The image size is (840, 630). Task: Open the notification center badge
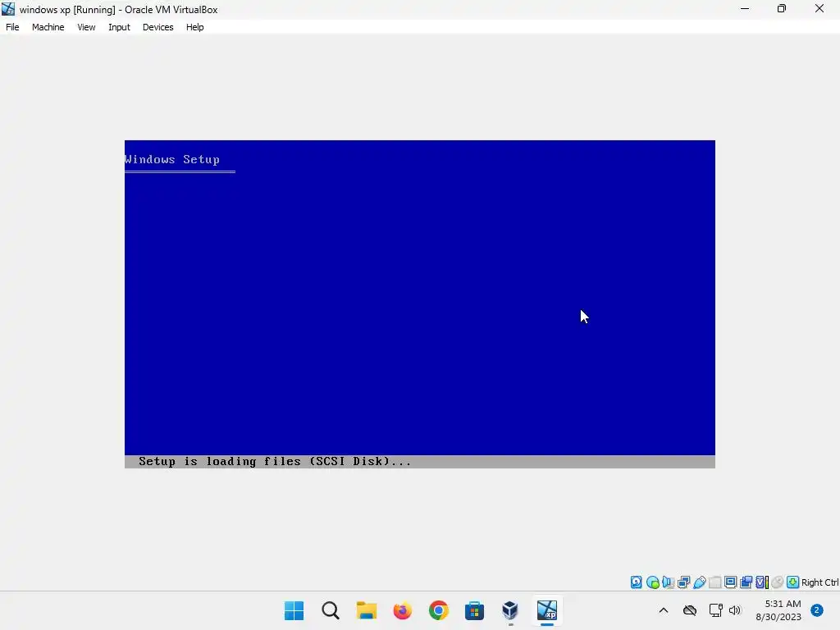click(817, 610)
